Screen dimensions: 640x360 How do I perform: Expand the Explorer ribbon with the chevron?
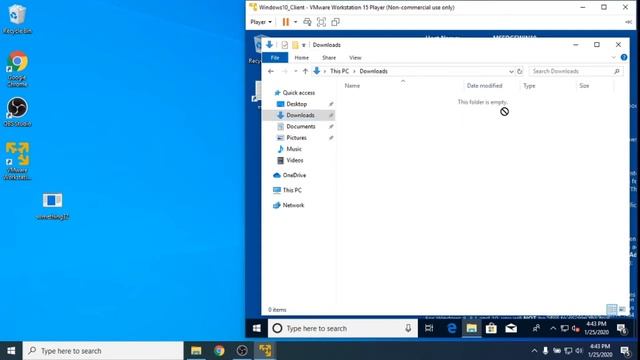pyautogui.click(x=613, y=58)
